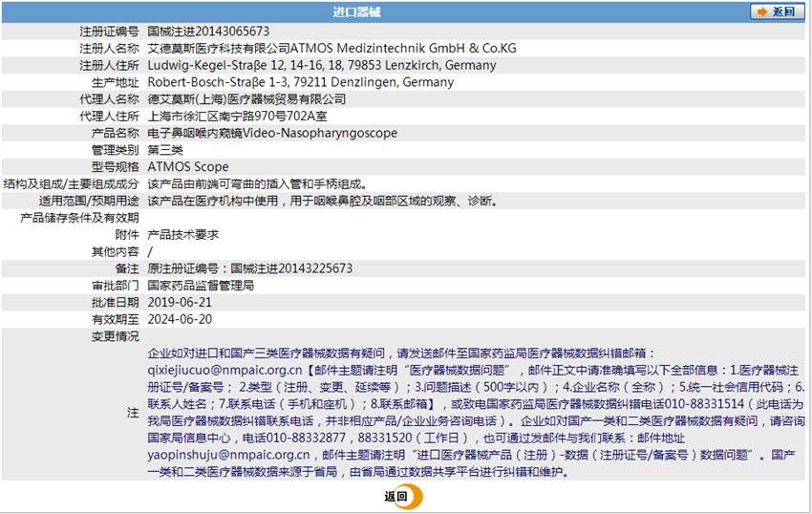Image resolution: width=812 pixels, height=514 pixels.
Task: Click the 有效期至 label
Action: coord(115,319)
